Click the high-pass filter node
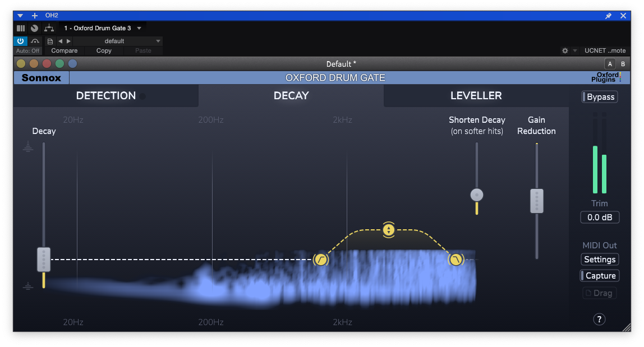Image resolution: width=644 pixels, height=347 pixels. pos(321,260)
